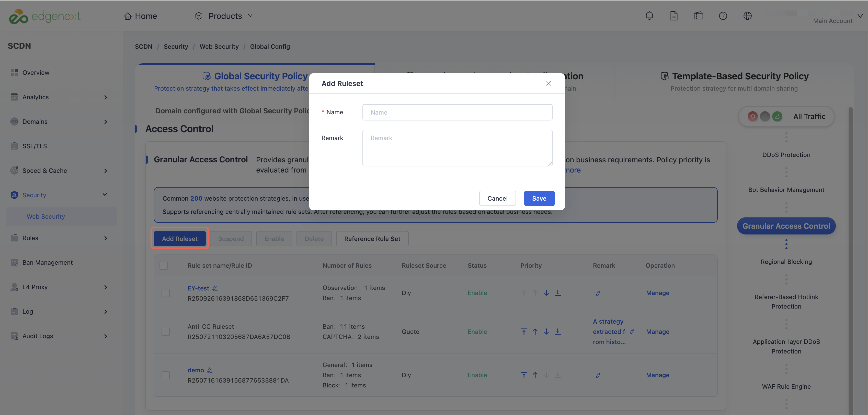Check the EY-test ruleset checkbox

point(165,293)
